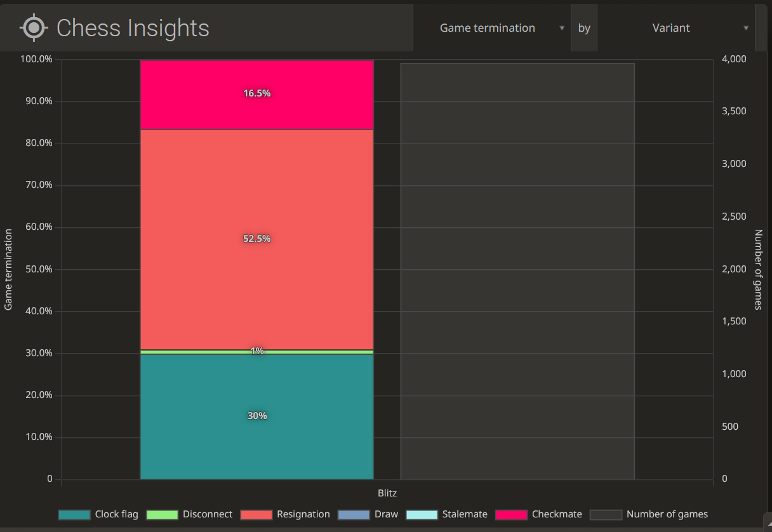The height and width of the screenshot is (532, 772).
Task: Click the 52.5% Resignation bar segment
Action: click(x=256, y=239)
